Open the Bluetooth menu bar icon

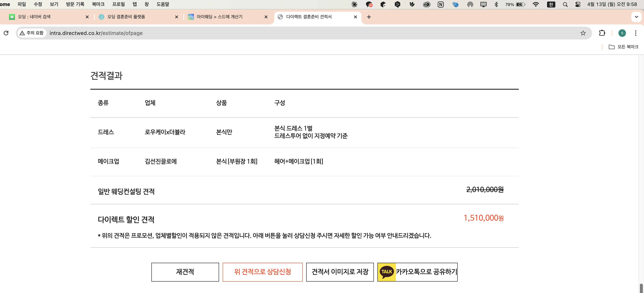[x=497, y=4]
